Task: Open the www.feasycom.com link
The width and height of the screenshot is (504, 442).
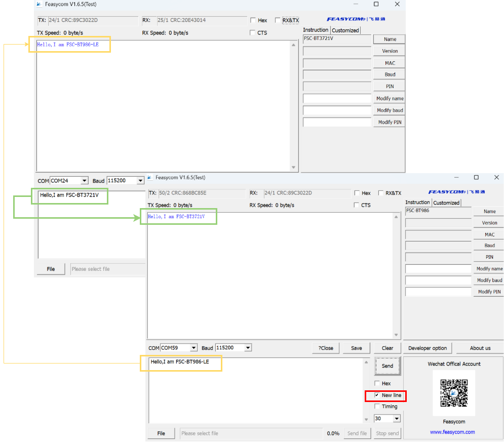Action: pos(452,432)
